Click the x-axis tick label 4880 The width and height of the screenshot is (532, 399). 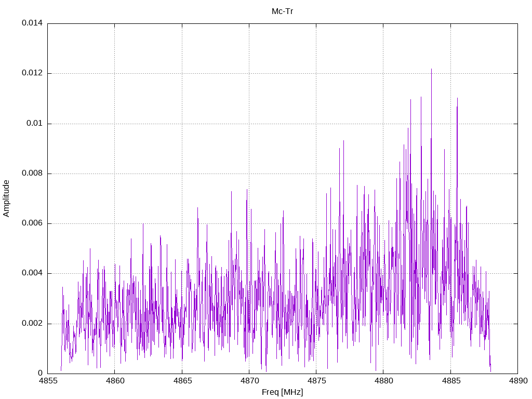383,381
